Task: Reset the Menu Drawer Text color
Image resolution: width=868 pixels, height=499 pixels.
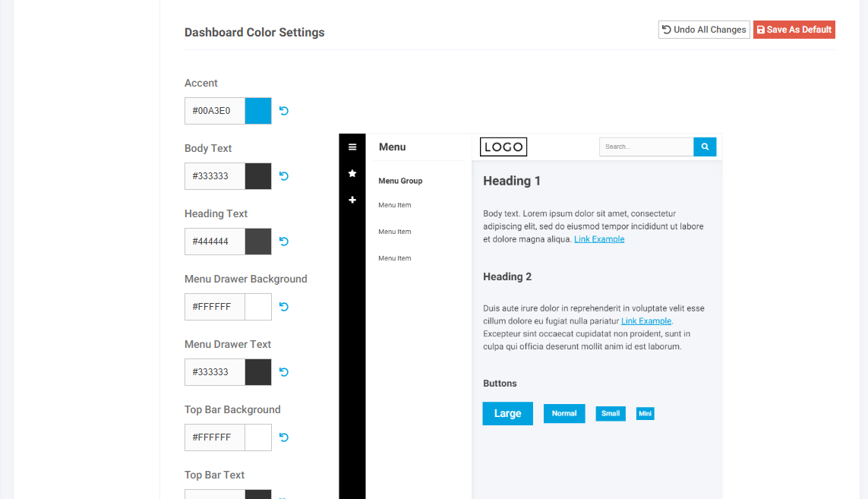Action: point(284,372)
